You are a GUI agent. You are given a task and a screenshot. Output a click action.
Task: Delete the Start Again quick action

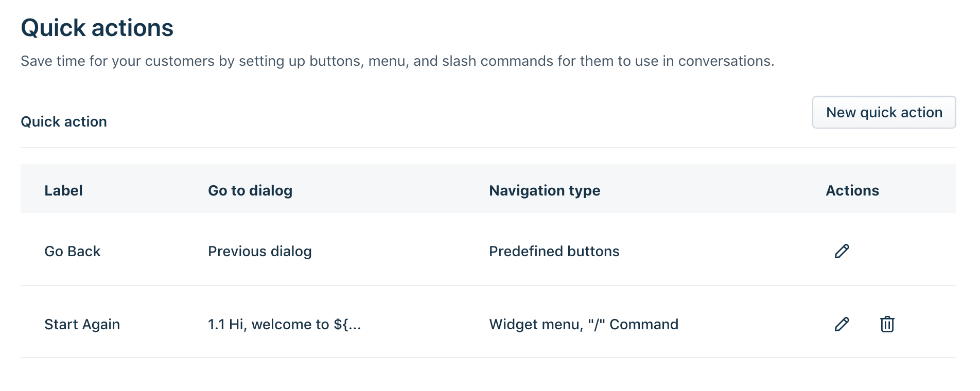point(887,324)
